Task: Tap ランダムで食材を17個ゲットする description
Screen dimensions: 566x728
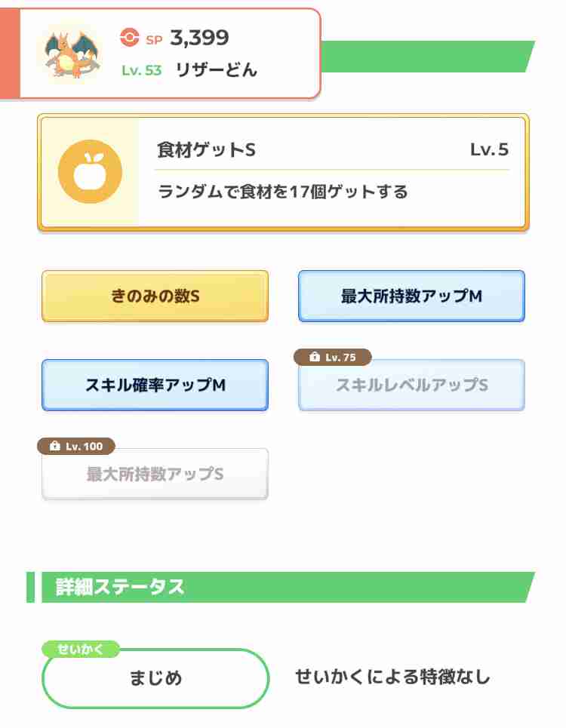Action: tap(283, 192)
